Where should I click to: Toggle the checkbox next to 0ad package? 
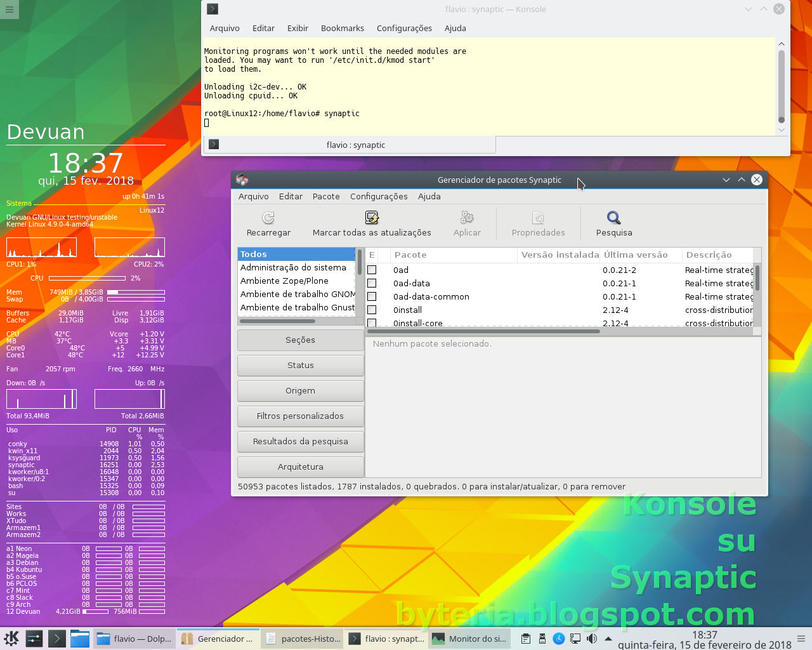372,270
